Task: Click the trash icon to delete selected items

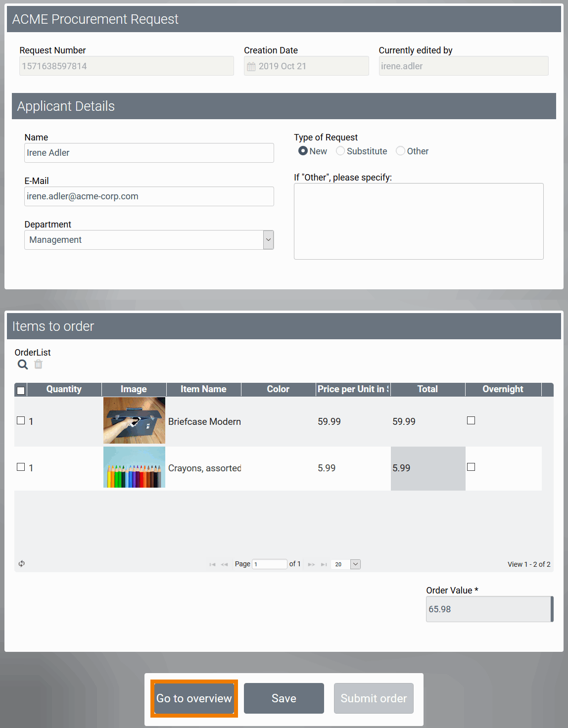Action: (38, 364)
